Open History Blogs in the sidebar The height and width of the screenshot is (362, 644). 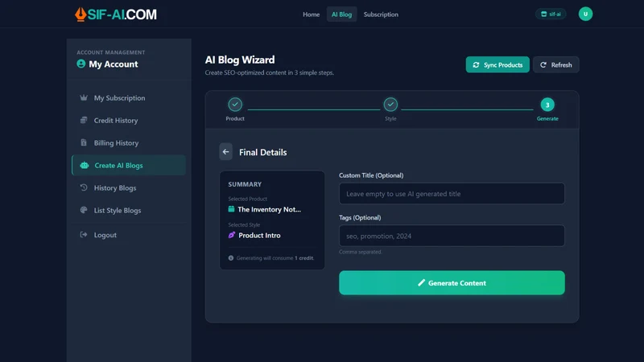coord(129,187)
